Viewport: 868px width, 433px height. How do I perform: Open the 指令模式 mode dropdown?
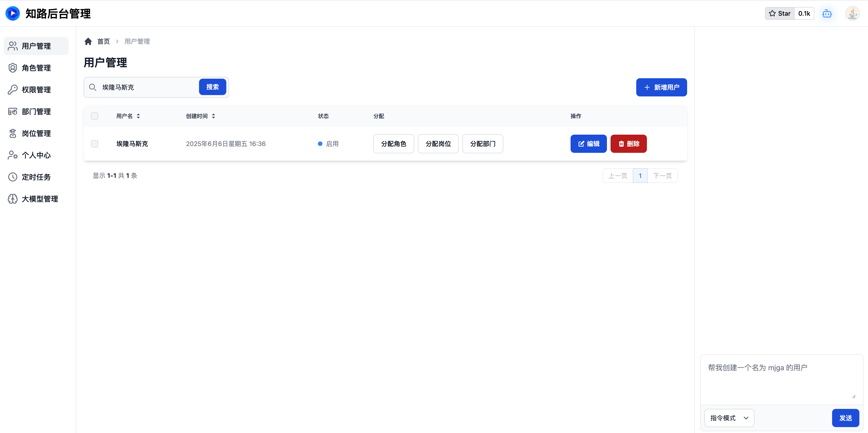[729, 418]
